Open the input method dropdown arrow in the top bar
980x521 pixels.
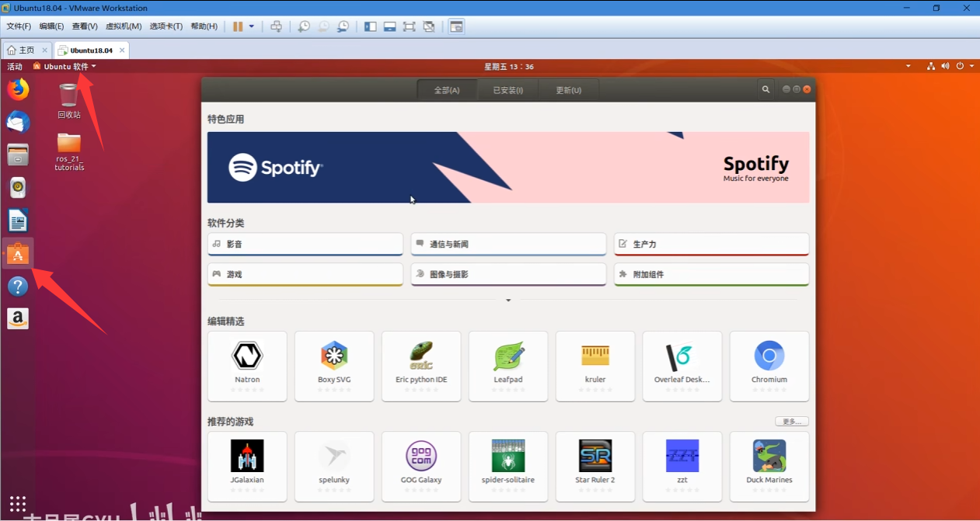pos(908,67)
